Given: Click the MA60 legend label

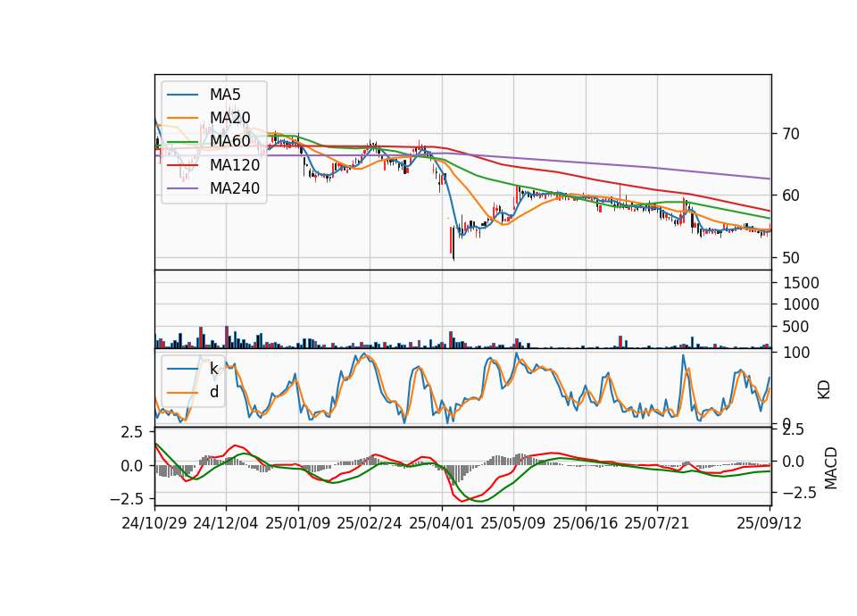Looking at the screenshot, I should [x=230, y=141].
